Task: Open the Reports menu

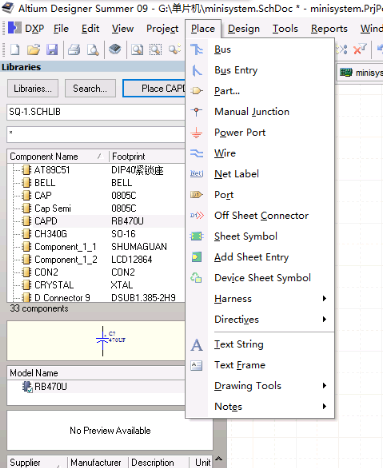Action: coord(329,29)
